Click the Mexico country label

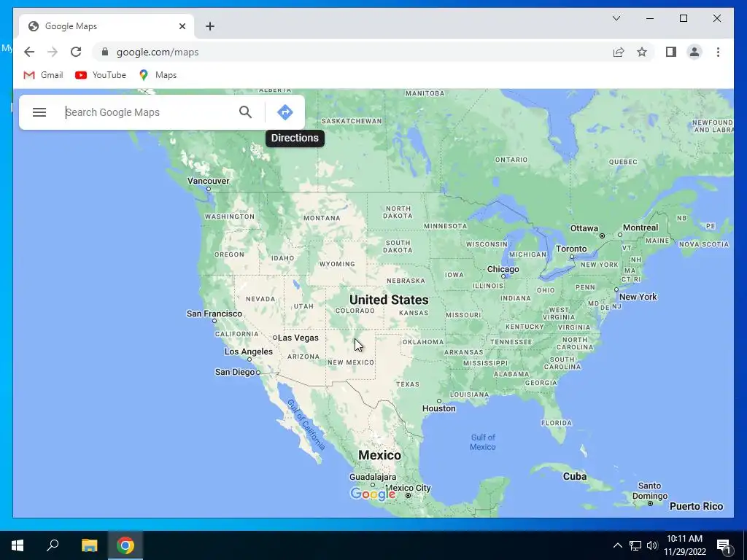[379, 455]
